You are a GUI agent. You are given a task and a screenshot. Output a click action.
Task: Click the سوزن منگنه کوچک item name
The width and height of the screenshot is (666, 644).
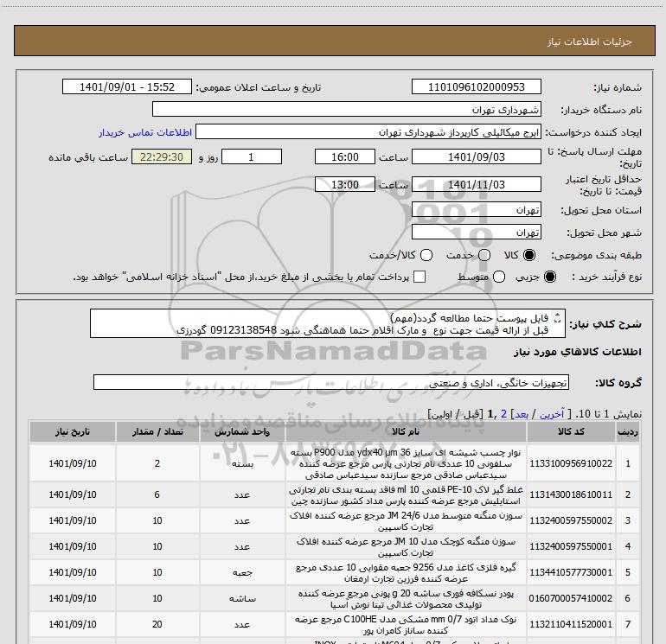(406, 547)
